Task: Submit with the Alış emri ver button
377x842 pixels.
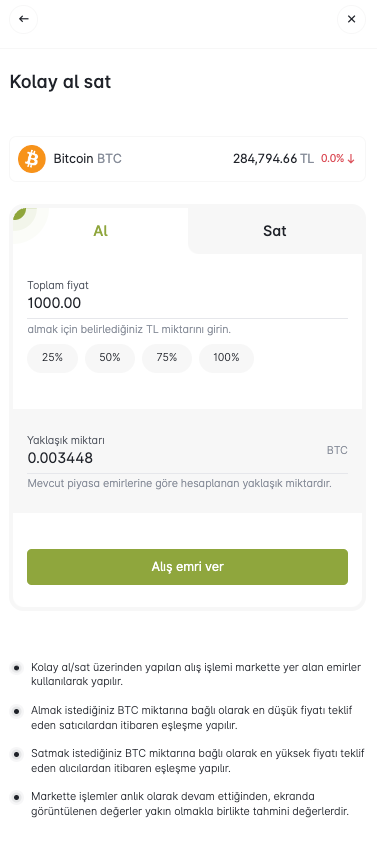Action: click(x=187, y=567)
